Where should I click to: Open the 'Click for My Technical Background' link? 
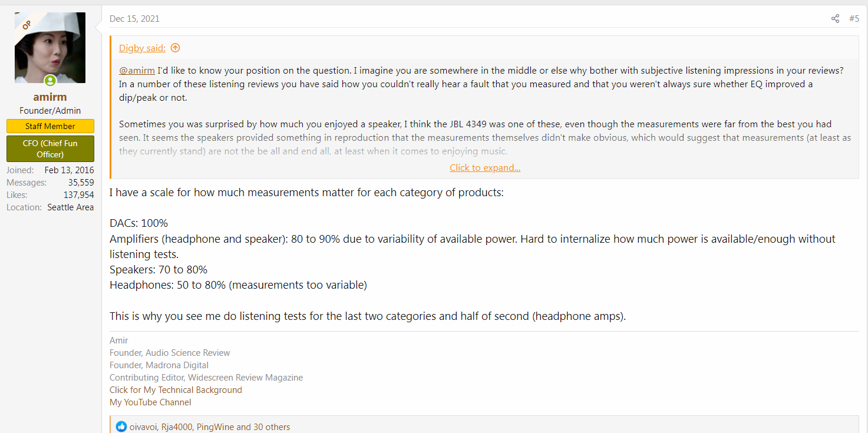coord(176,390)
